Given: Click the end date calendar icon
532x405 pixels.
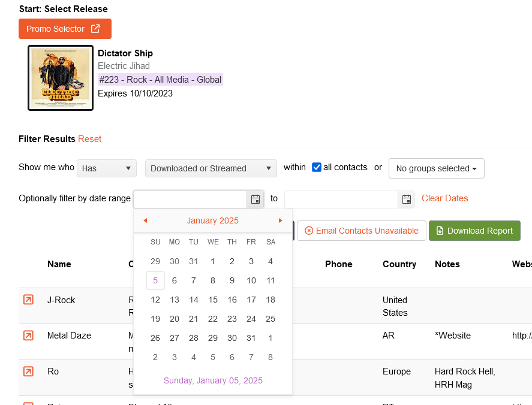Looking at the screenshot, I should (x=407, y=200).
